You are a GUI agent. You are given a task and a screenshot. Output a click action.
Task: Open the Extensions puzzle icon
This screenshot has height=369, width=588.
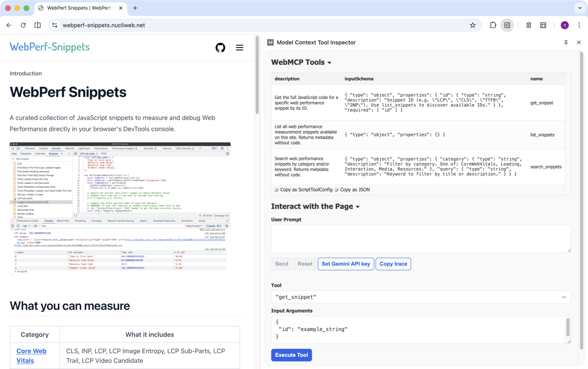point(493,25)
